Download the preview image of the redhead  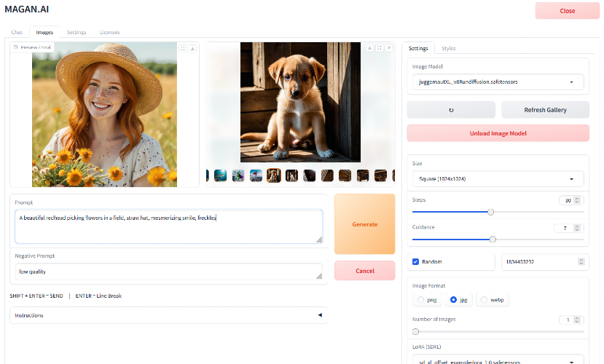[x=192, y=48]
